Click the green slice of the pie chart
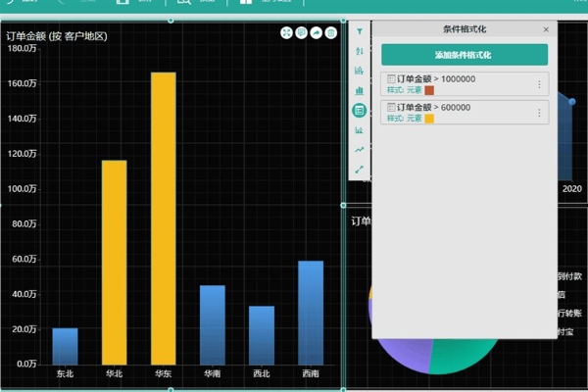This screenshot has height=392, width=588. 462,357
